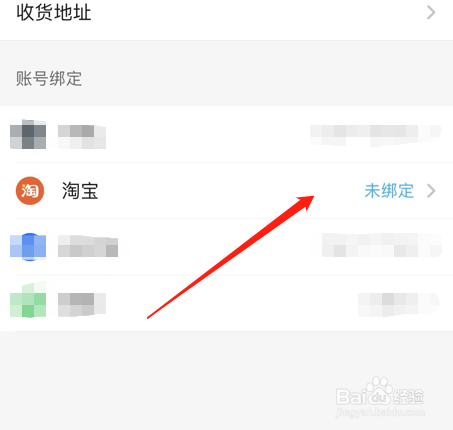Viewport: 453px width, 430px height.
Task: Tap blurred status in gray icon row
Action: [376, 135]
